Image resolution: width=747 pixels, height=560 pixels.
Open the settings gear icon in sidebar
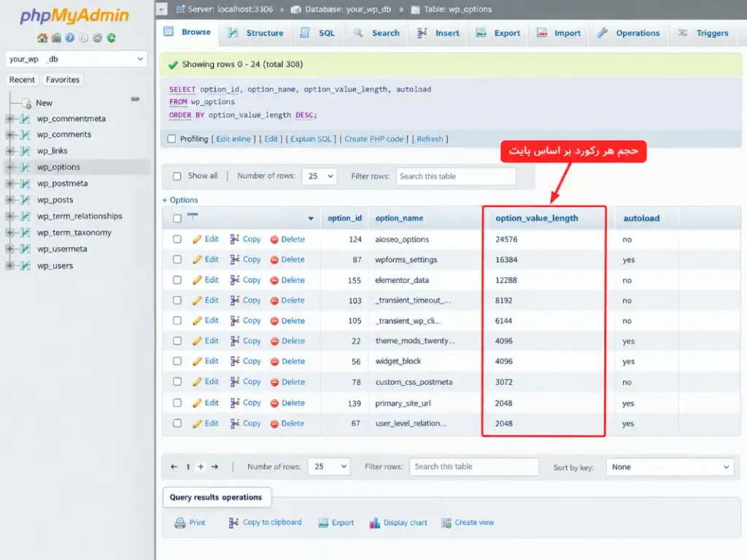click(x=98, y=38)
